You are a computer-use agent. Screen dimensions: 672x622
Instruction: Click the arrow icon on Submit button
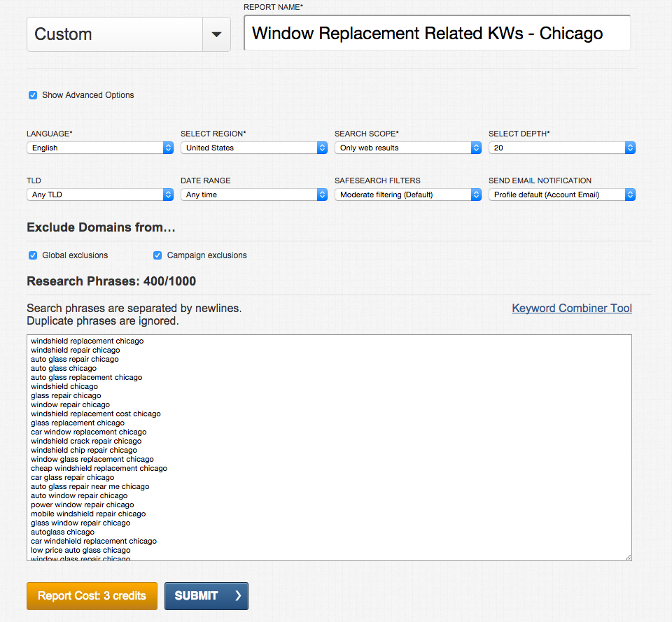pos(238,596)
